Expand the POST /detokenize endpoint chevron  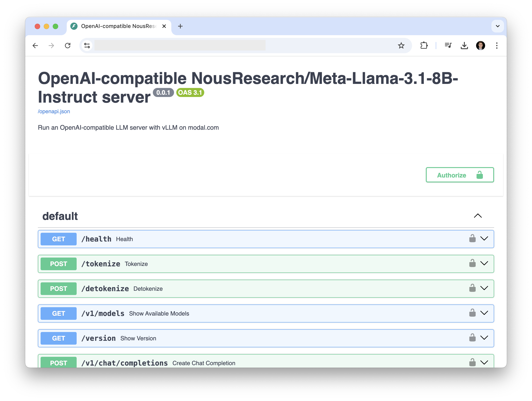(x=484, y=288)
